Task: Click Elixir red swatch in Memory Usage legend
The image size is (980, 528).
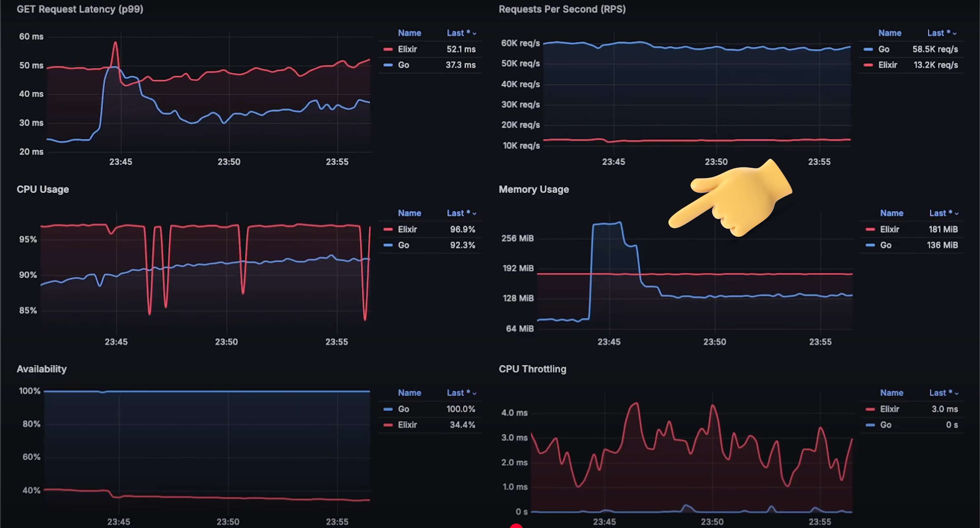Action: [870, 229]
